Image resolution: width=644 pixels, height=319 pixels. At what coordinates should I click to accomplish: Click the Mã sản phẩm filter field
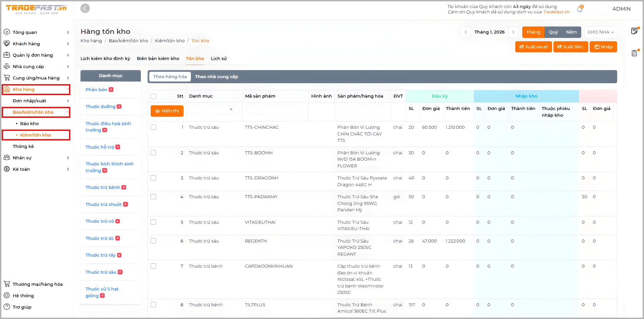(x=274, y=110)
